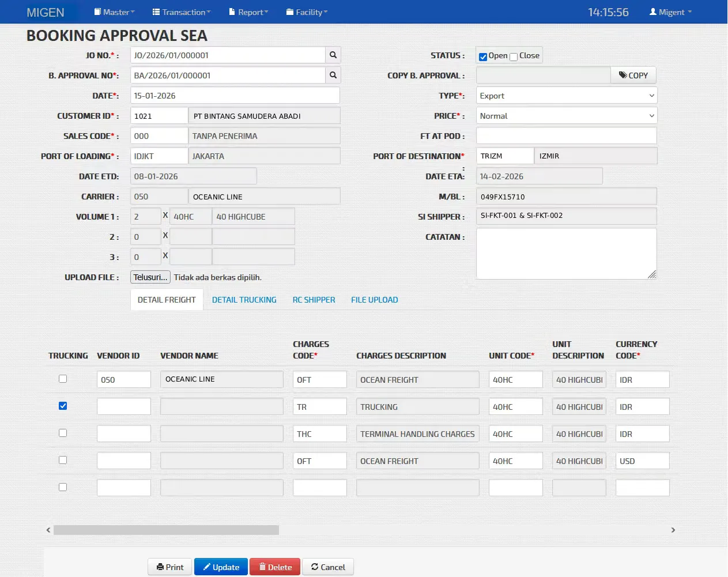Click the search icon beside B. Approval No field
This screenshot has width=728, height=577.
333,76
